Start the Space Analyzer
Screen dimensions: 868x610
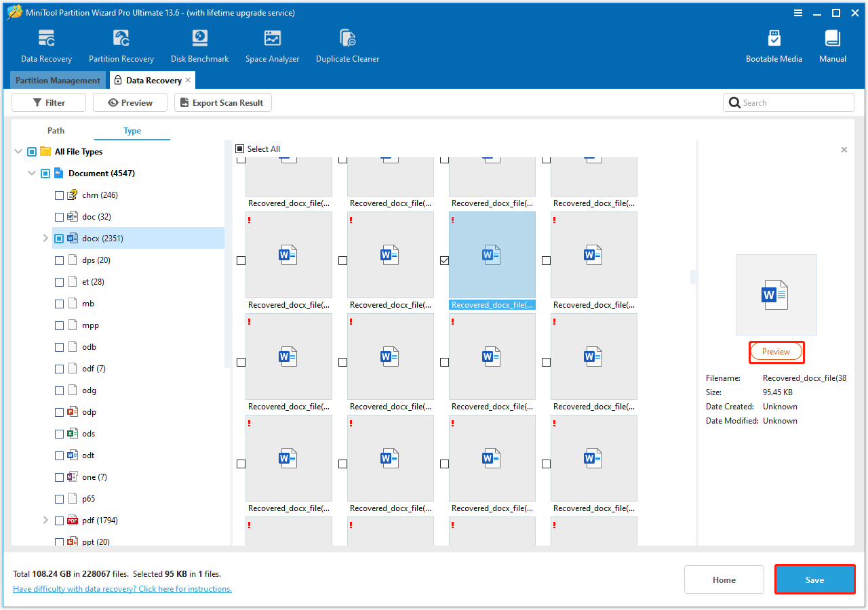272,44
